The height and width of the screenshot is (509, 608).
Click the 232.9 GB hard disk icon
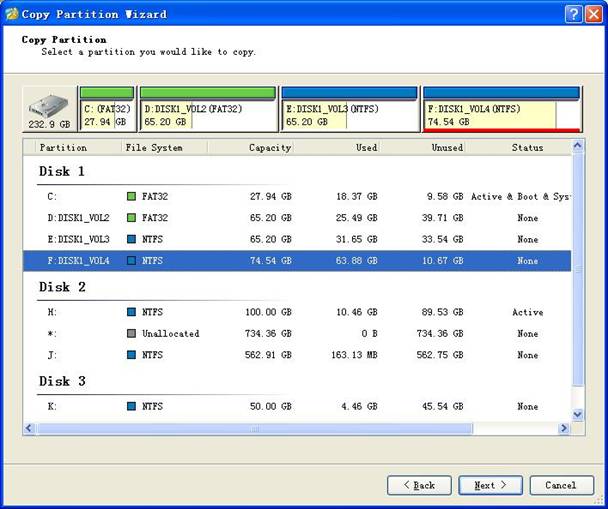(x=50, y=110)
